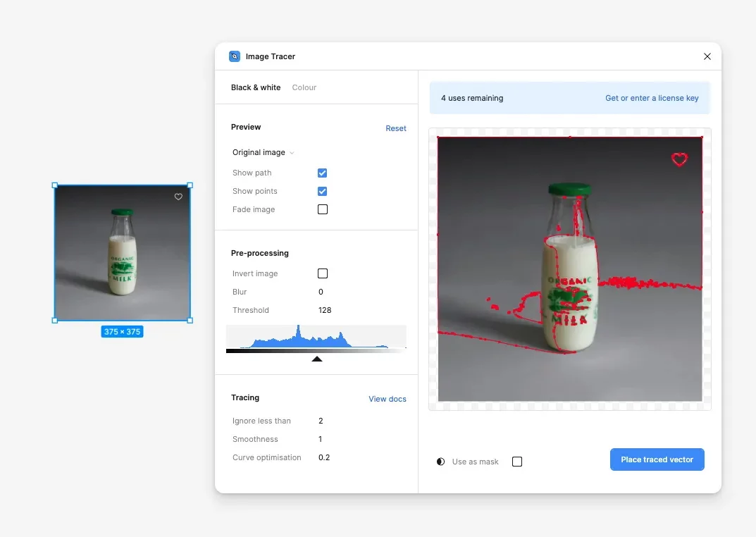This screenshot has width=756, height=537.
Task: Click the Image Tracer plugin logo icon
Action: (235, 56)
